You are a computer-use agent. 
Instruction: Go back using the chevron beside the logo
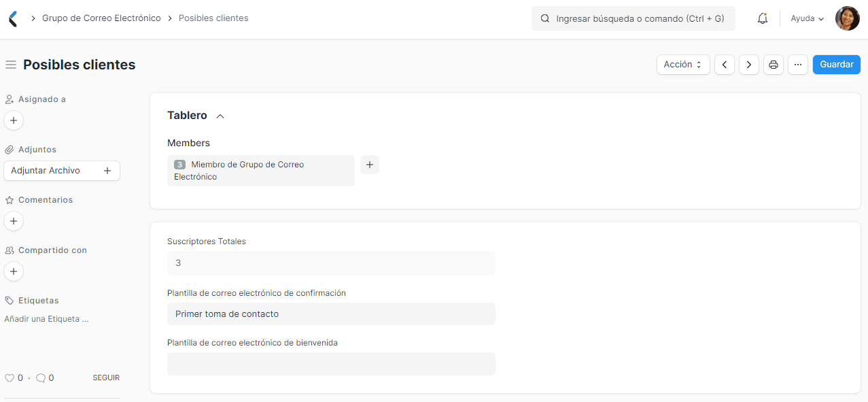point(12,18)
